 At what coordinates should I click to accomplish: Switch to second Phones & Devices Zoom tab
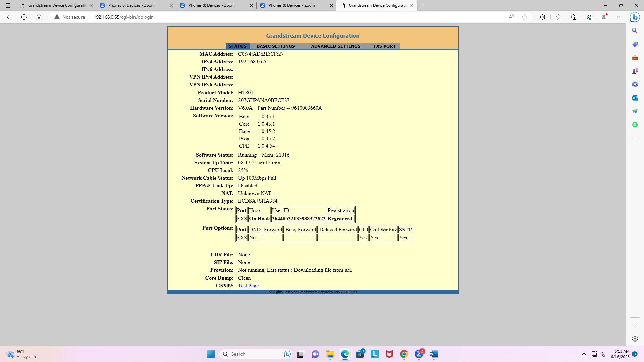(x=211, y=5)
